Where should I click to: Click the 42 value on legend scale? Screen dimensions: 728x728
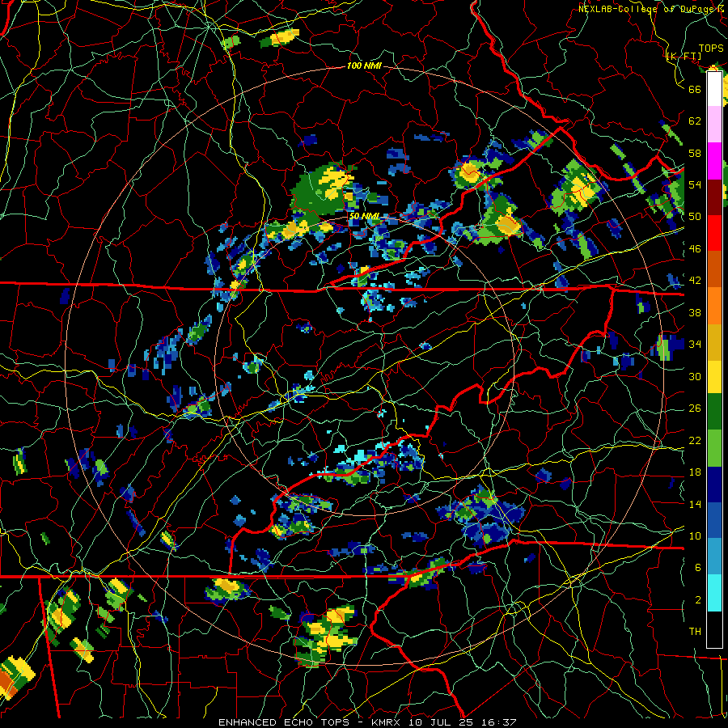695,281
